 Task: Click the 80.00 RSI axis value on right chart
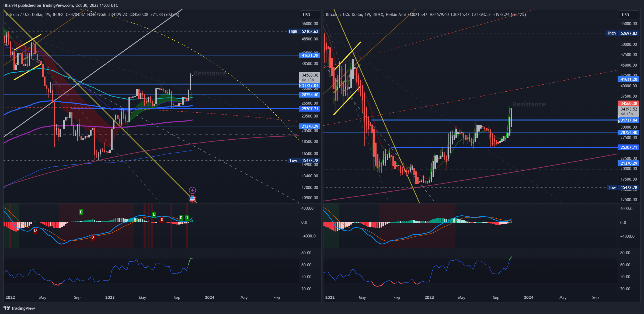625,253
